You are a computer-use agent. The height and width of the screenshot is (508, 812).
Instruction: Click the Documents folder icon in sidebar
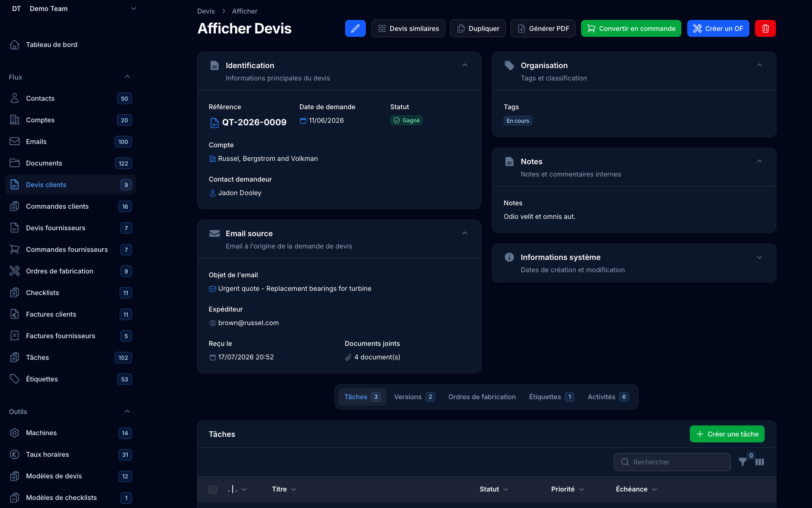15,163
